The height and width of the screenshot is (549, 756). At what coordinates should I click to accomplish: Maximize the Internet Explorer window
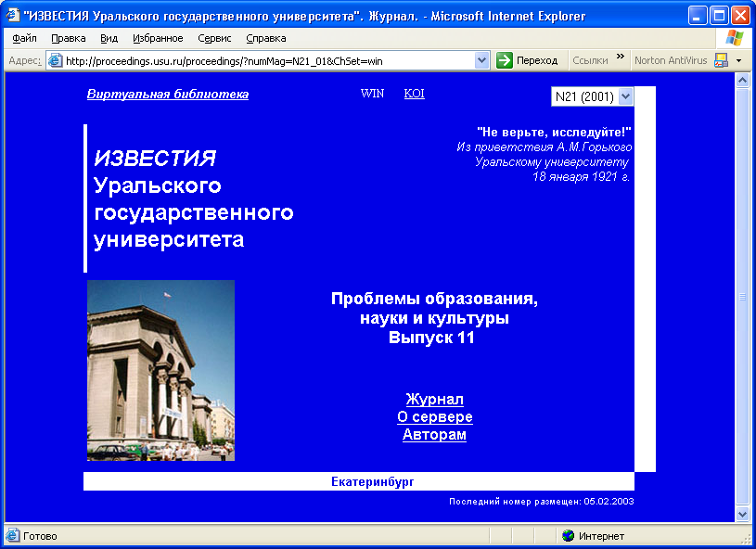click(719, 16)
